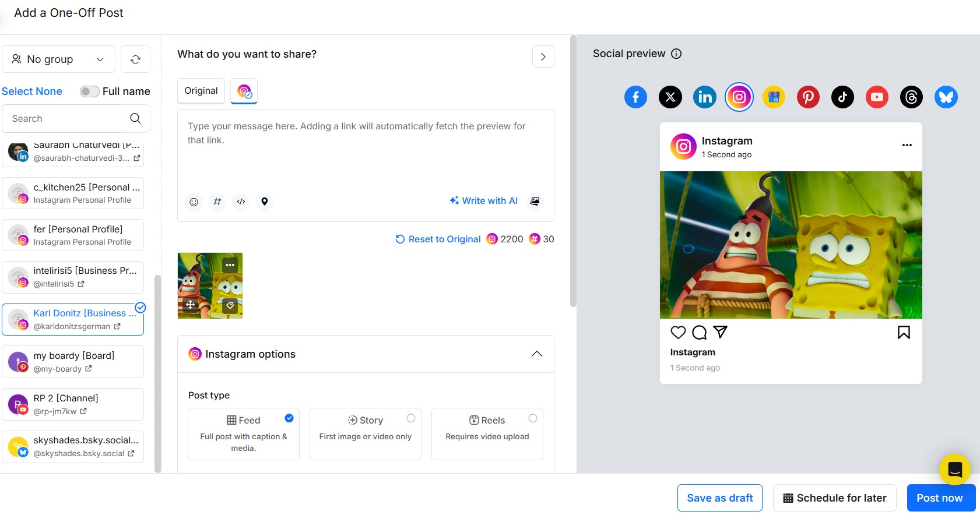Viewport: 980px width, 515px height.
Task: Click Write with AI
Action: [483, 200]
